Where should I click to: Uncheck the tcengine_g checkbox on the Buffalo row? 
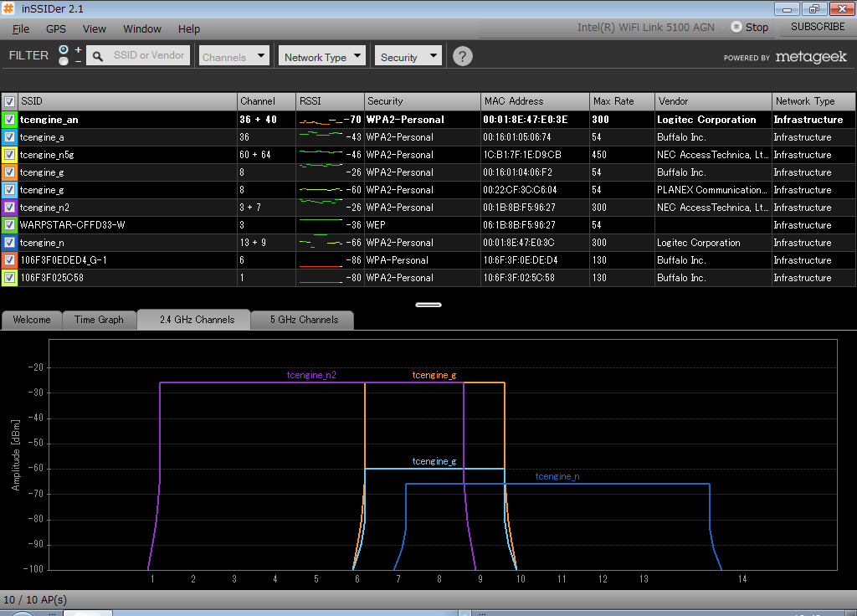tap(9, 172)
